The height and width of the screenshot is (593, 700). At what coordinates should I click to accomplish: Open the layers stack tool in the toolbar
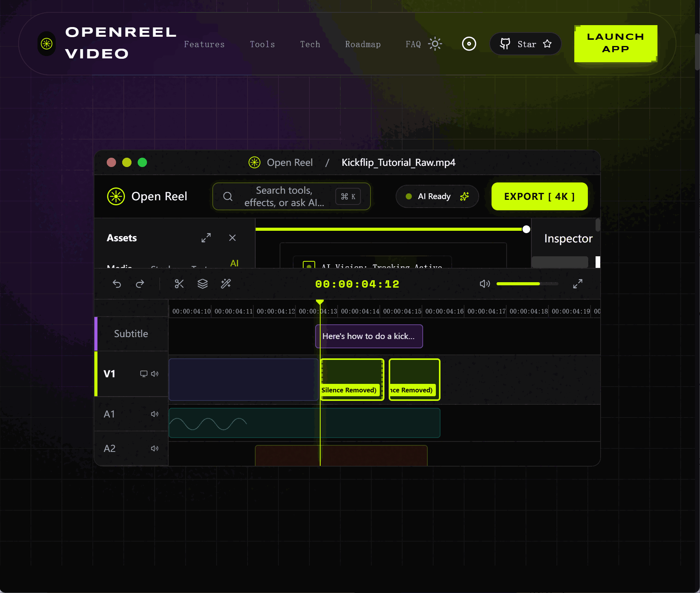coord(202,284)
